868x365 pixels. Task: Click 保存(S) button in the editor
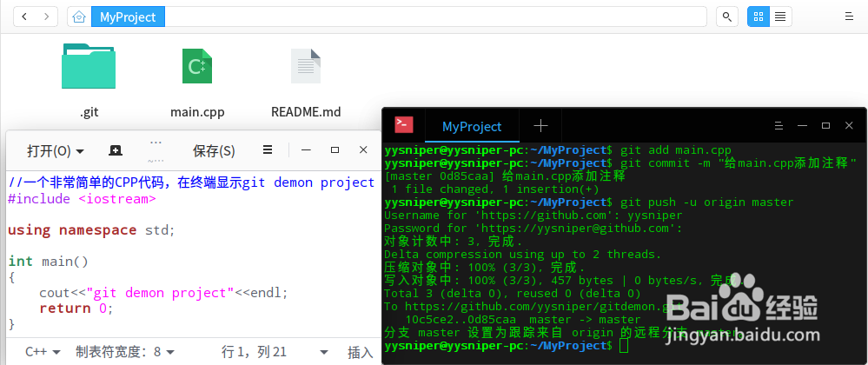[x=214, y=150]
